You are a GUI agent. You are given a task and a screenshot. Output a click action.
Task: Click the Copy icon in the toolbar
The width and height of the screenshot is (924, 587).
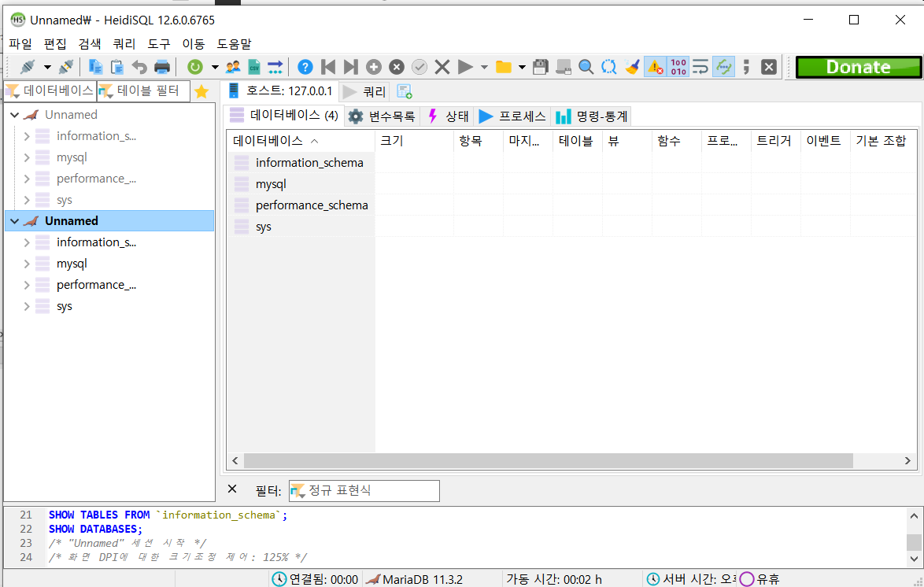95,67
